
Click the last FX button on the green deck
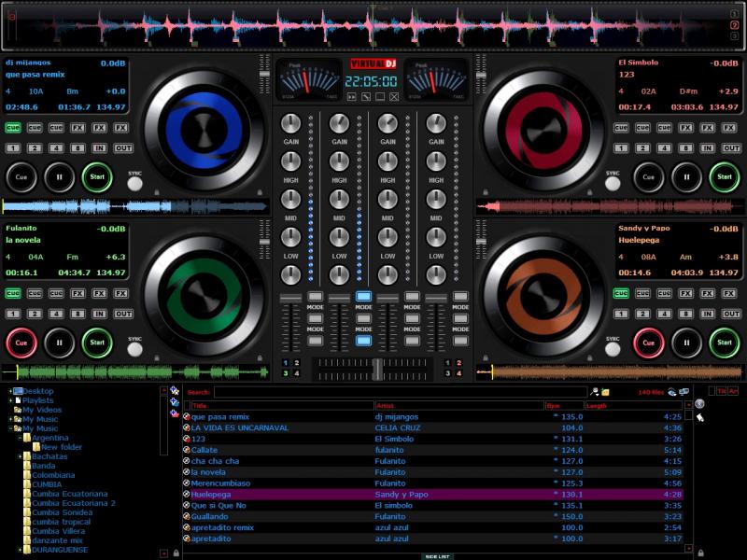(x=120, y=293)
